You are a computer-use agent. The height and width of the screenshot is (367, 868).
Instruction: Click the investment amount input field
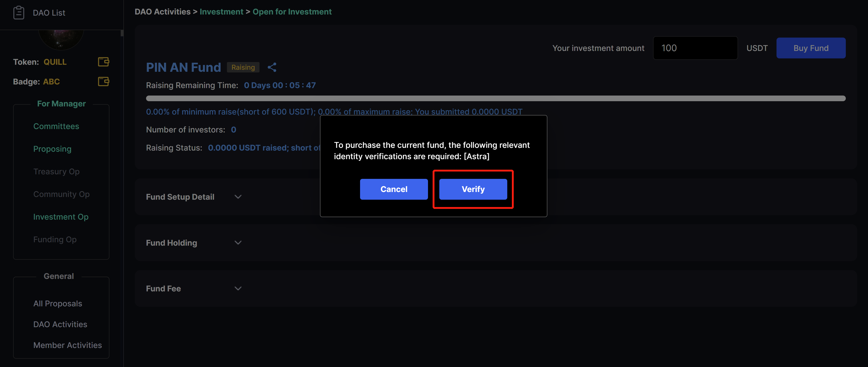[x=695, y=48]
